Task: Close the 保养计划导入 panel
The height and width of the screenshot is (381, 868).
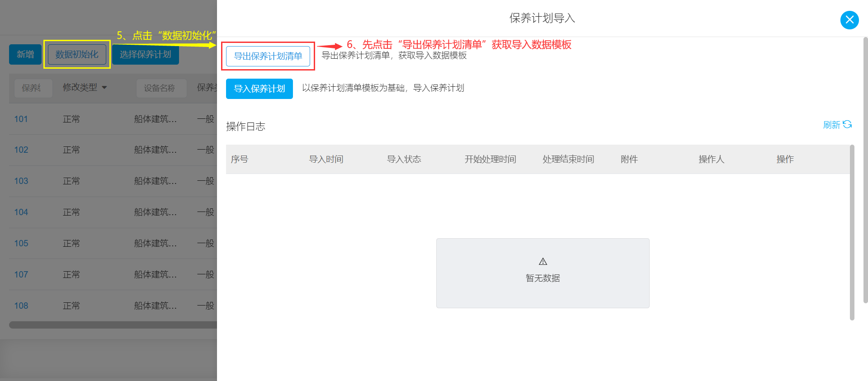Action: pos(849,20)
